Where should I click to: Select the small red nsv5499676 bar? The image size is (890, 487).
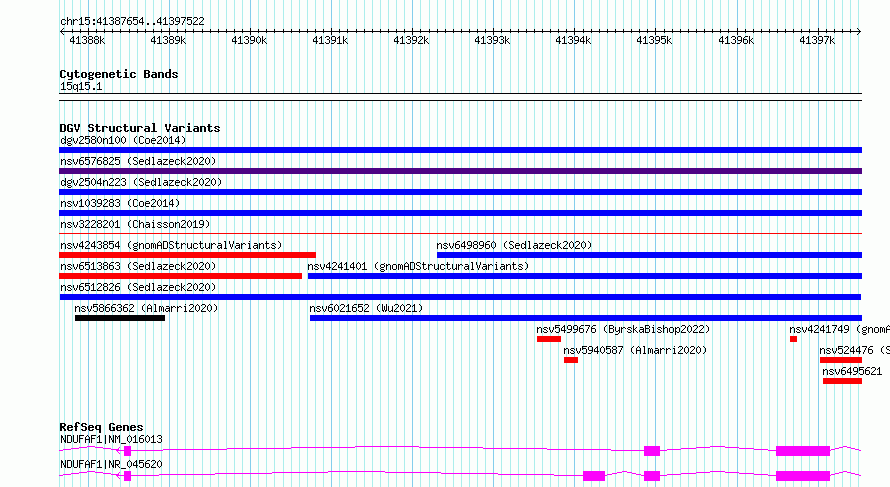click(x=549, y=339)
